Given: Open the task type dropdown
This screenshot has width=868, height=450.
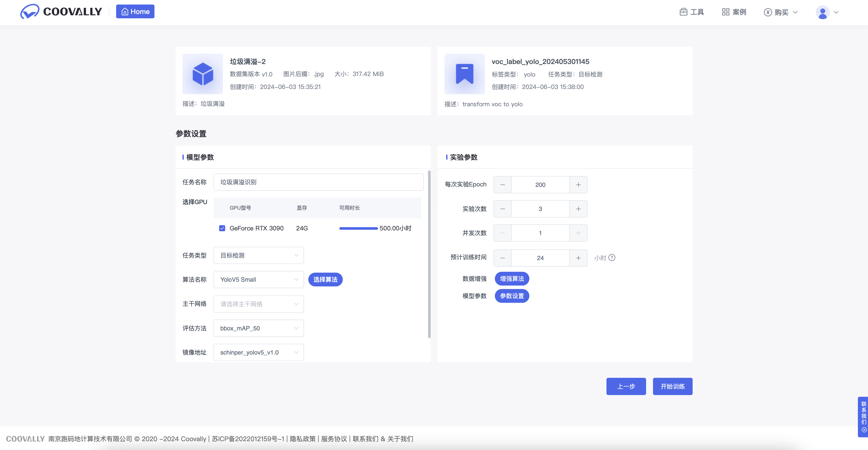Looking at the screenshot, I should (259, 256).
